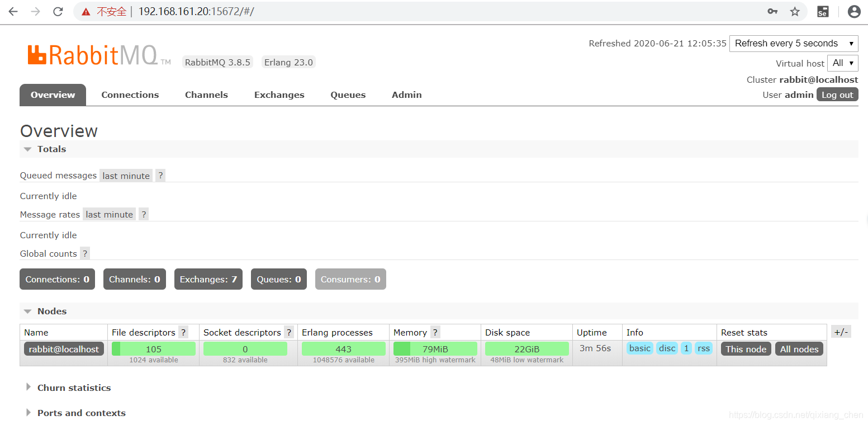Click the browser address bar URL
Image resolution: width=868 pixels, height=425 pixels.
[x=196, y=12]
